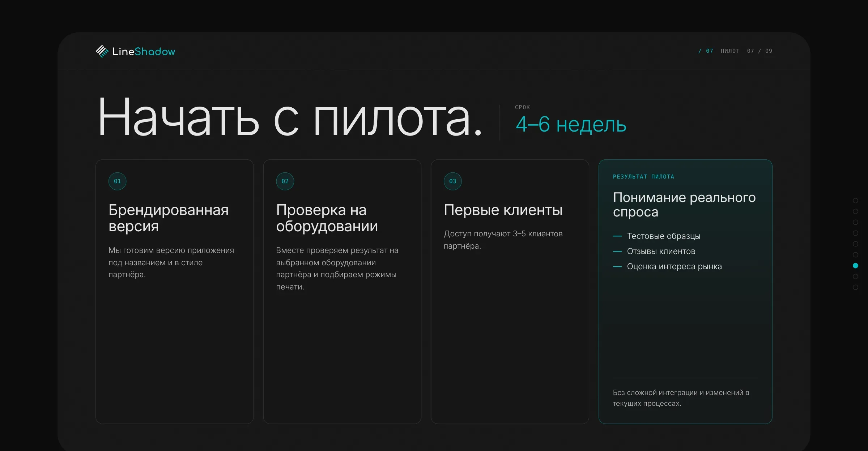Click the '4–6 недель' duration text
Image resolution: width=868 pixels, height=451 pixels.
[x=571, y=124]
